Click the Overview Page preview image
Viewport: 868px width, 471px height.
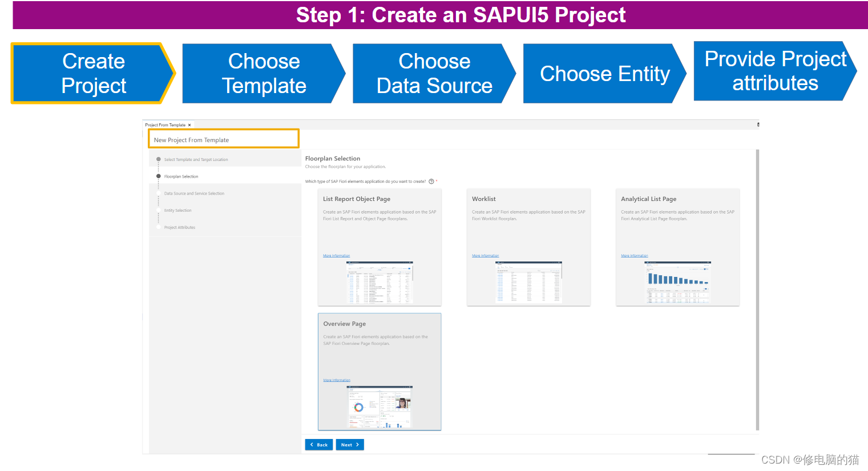[380, 407]
